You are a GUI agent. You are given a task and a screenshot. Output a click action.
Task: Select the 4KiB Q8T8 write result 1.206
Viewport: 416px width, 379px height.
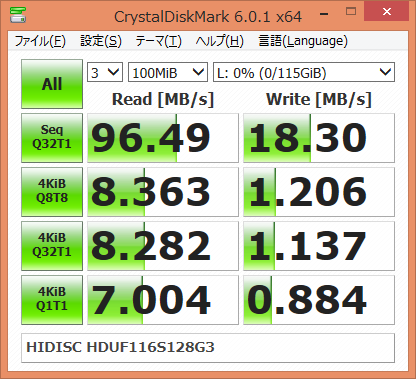[319, 192]
